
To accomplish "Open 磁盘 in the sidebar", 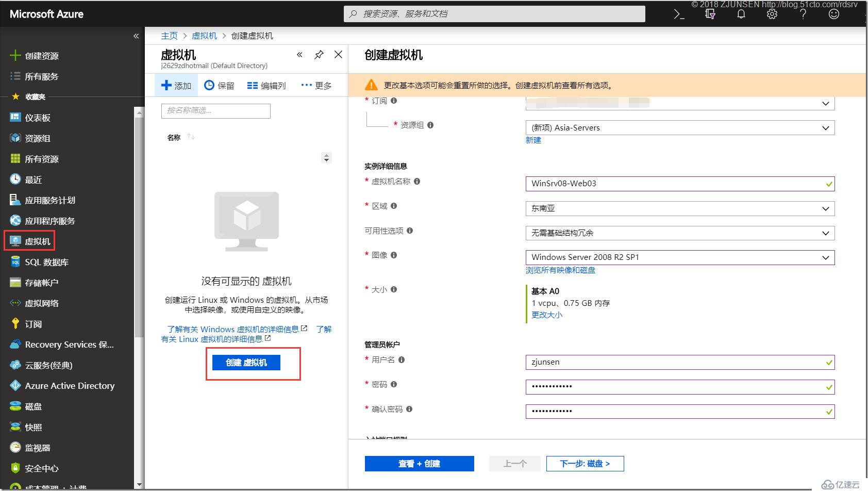I will [x=26, y=406].
